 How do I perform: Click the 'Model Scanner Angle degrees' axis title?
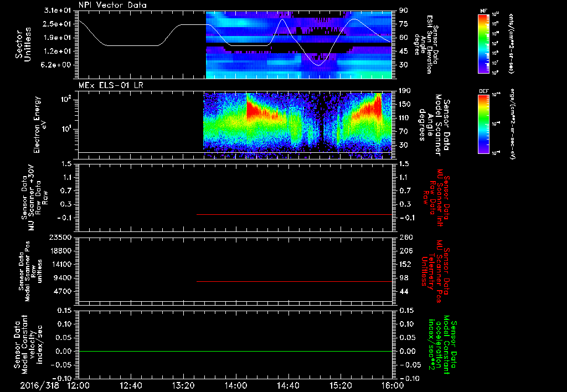434,125
